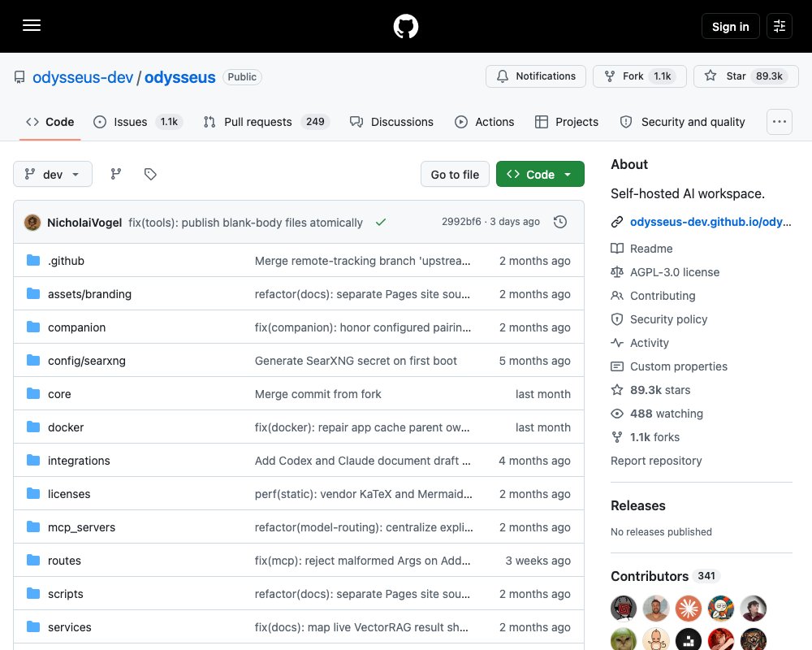Fork the odysseus repository
Screen dimensions: 812x650
tap(640, 76)
